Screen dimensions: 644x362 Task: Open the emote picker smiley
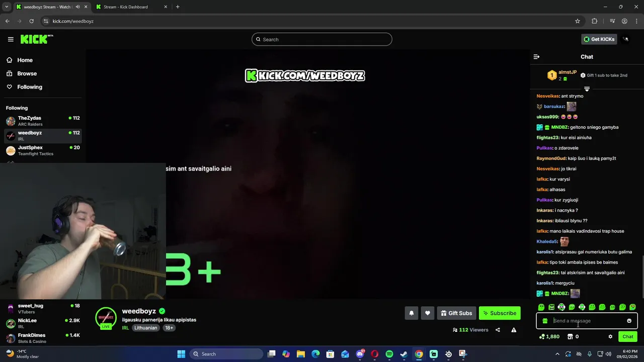click(x=629, y=321)
